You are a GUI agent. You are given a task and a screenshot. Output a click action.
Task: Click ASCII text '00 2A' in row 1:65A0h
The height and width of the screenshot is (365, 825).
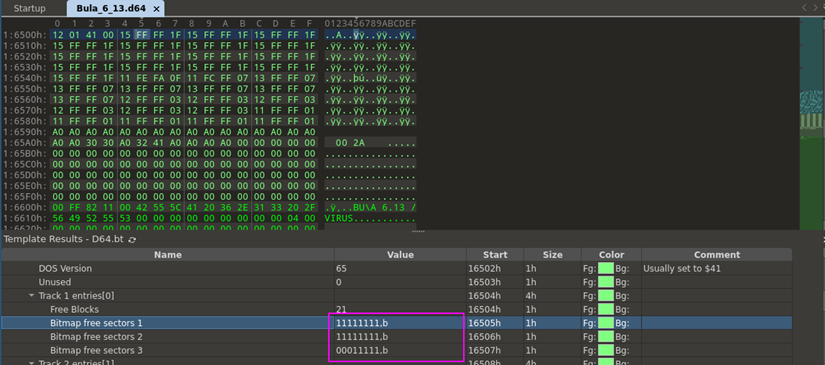click(x=350, y=143)
